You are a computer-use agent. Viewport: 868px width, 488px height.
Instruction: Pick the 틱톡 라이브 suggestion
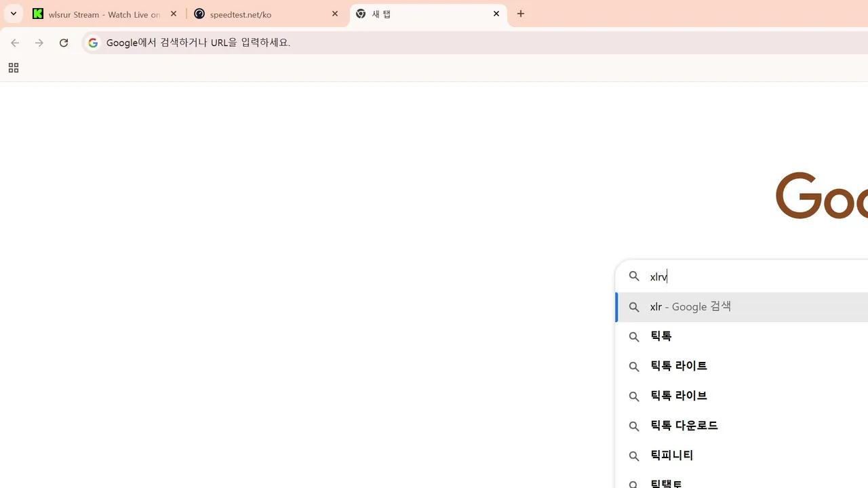[742, 396]
